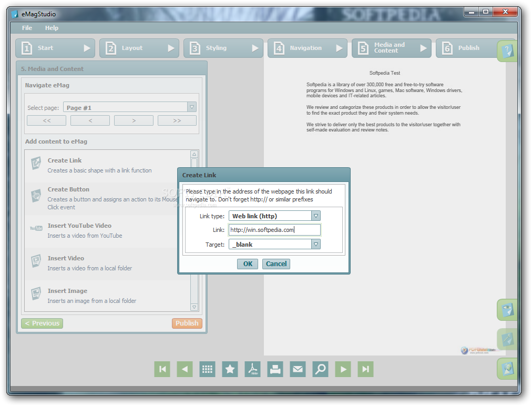
Task: Click the Insert Image icon
Action: coord(36,293)
